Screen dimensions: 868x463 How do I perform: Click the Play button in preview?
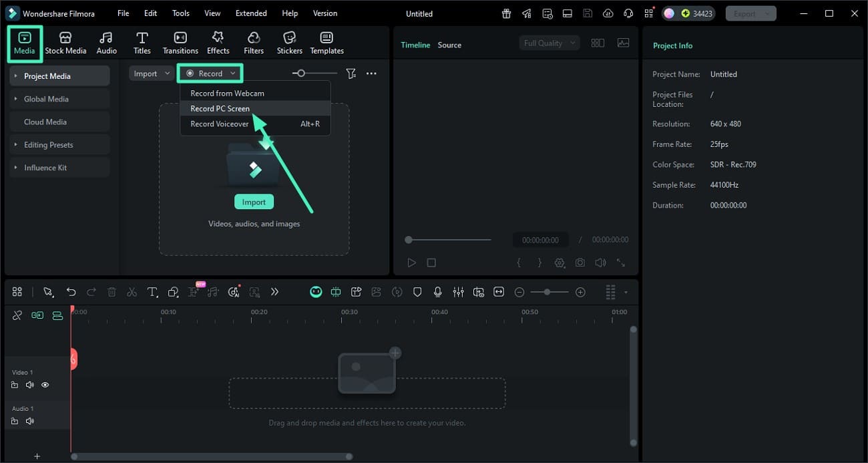tap(411, 263)
